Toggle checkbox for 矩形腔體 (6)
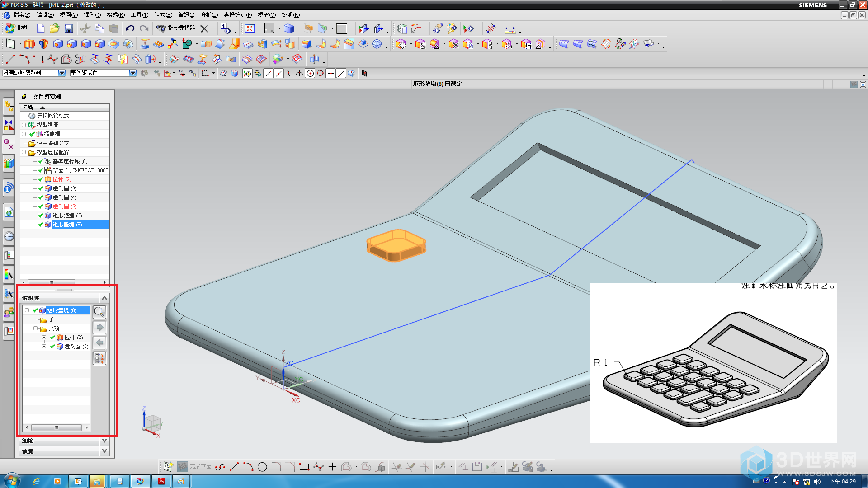The height and width of the screenshot is (488, 868). click(x=41, y=216)
